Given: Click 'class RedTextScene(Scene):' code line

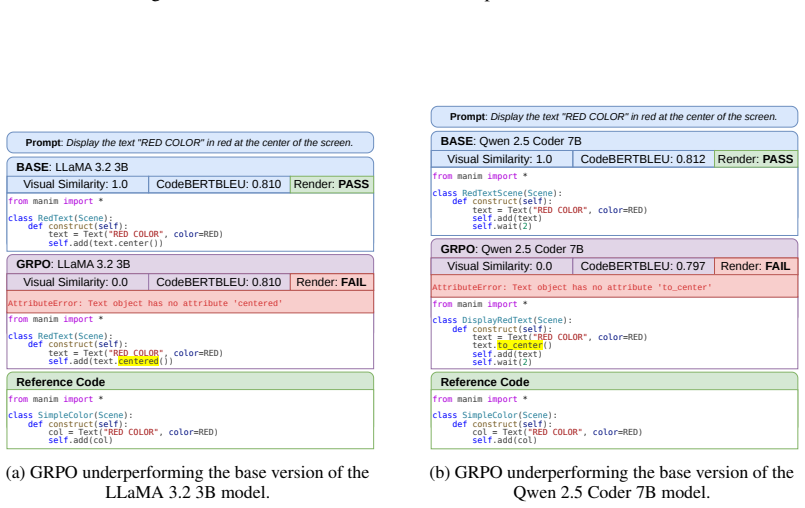Looking at the screenshot, I should (497, 193).
